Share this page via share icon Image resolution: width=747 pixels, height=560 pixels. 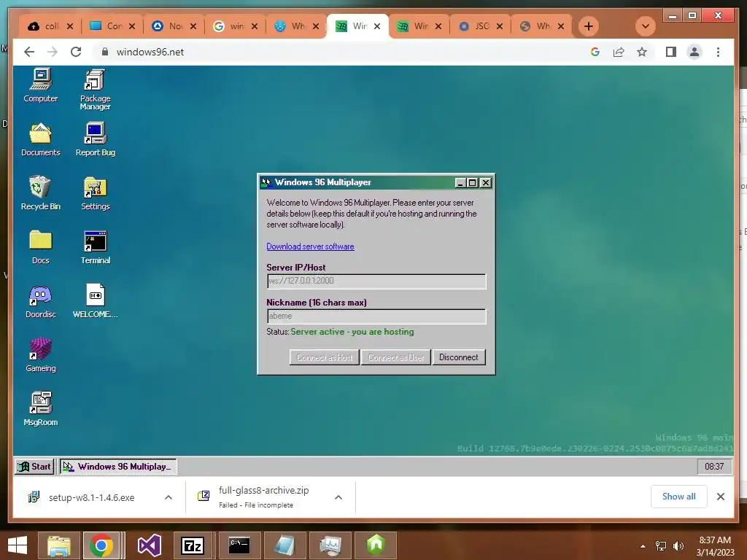click(619, 52)
